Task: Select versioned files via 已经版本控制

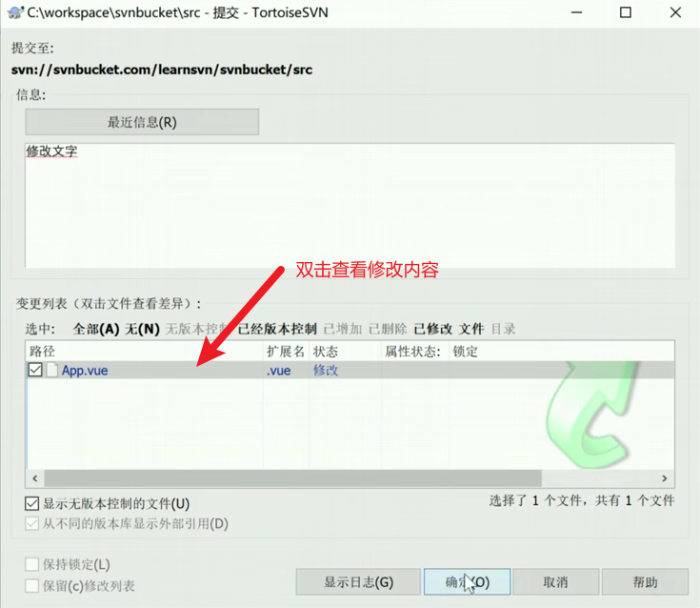Action: point(277,329)
